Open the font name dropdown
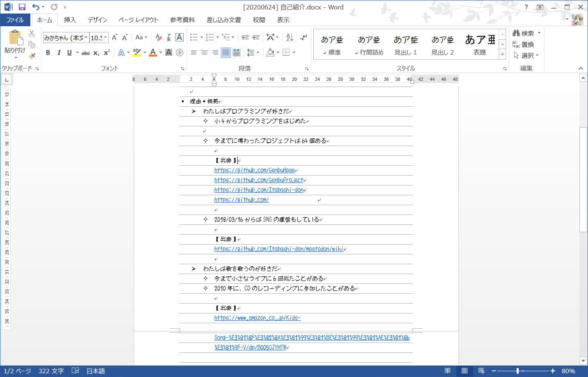The height and width of the screenshot is (377, 588). tap(86, 38)
